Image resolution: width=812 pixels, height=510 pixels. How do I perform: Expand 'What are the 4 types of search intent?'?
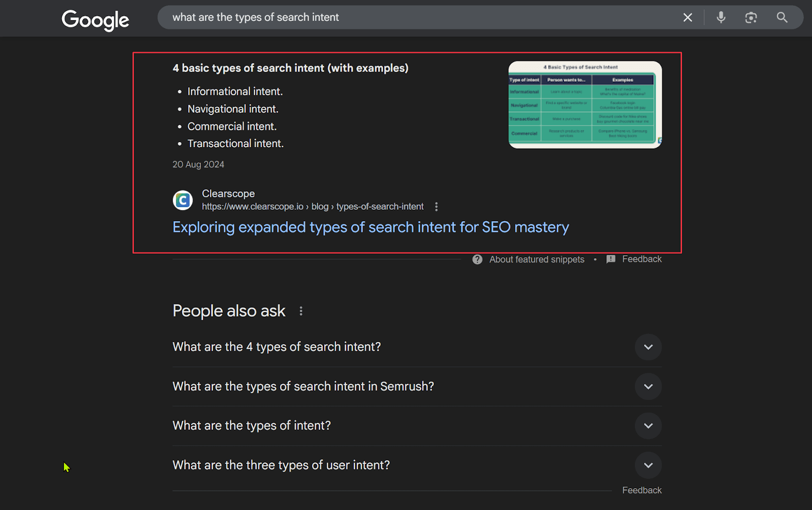tap(417, 347)
